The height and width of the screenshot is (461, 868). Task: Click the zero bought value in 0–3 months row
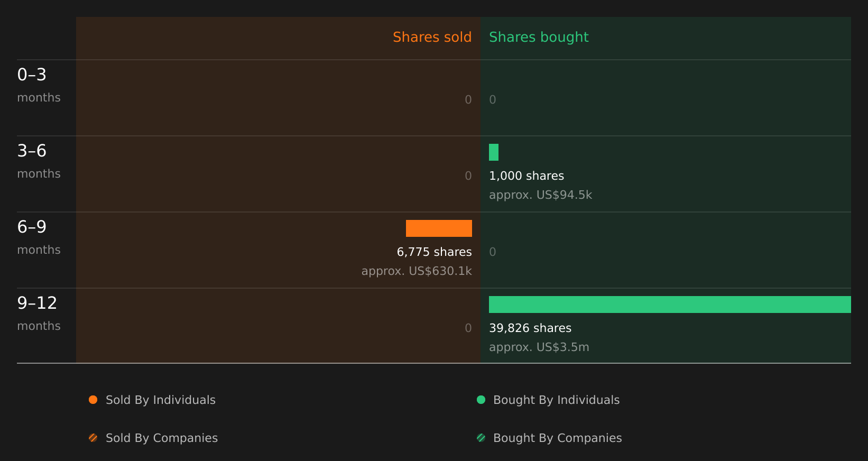[x=493, y=100]
